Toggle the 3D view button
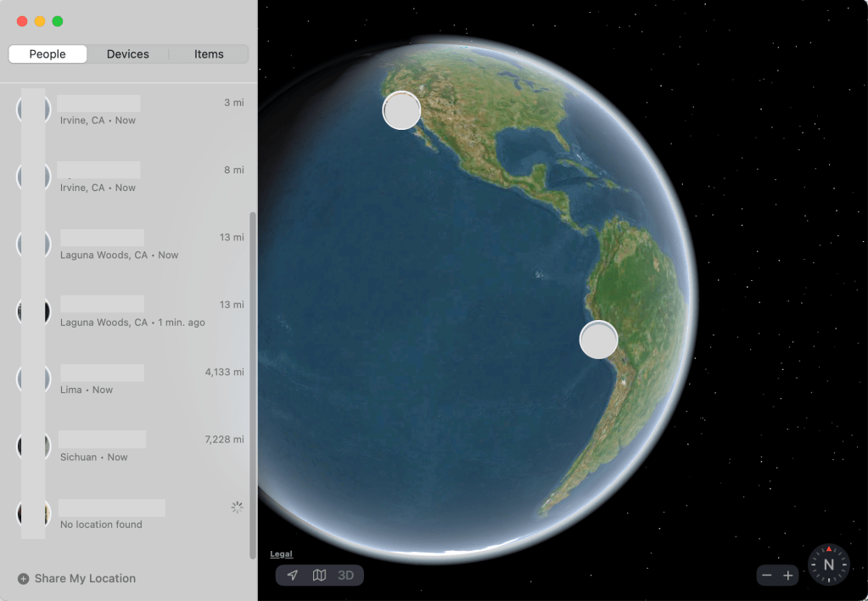The height and width of the screenshot is (601, 868). pyautogui.click(x=346, y=576)
